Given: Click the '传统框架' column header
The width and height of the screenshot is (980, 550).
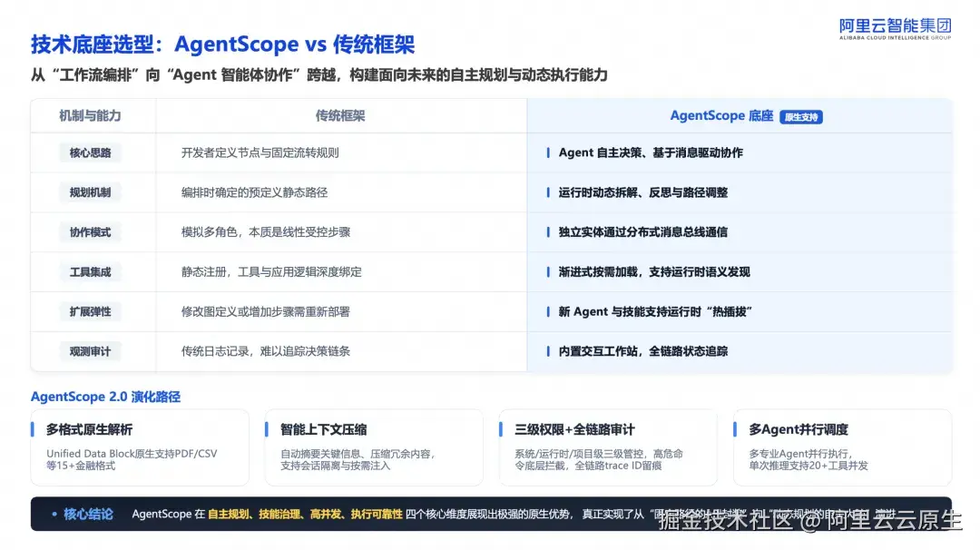Looking at the screenshot, I should (x=340, y=115).
